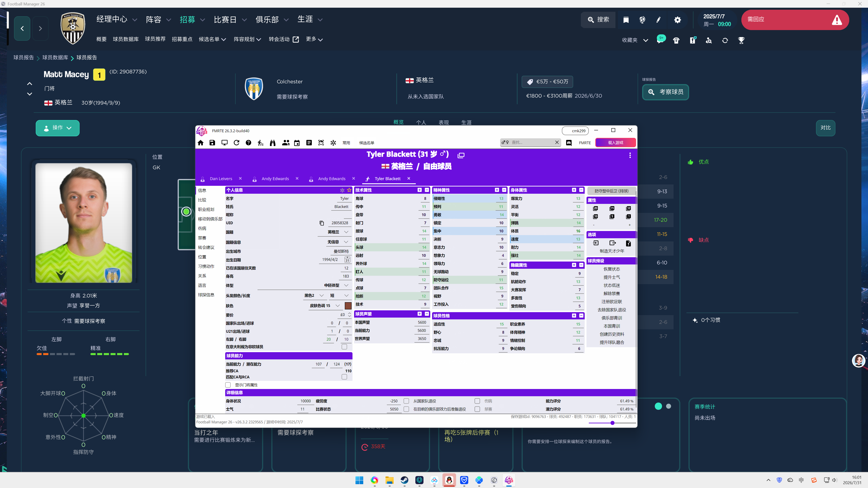Switch to the Dan Leivers tab

[x=221, y=179]
